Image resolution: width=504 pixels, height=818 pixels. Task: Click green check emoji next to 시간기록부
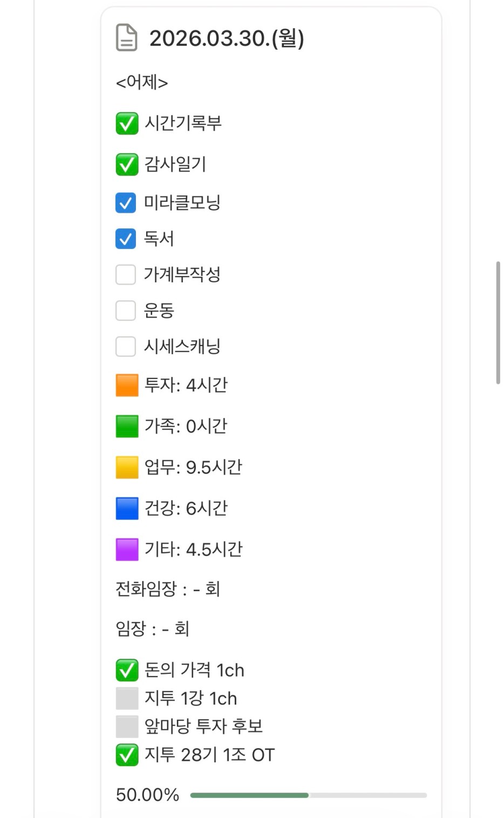(x=127, y=124)
